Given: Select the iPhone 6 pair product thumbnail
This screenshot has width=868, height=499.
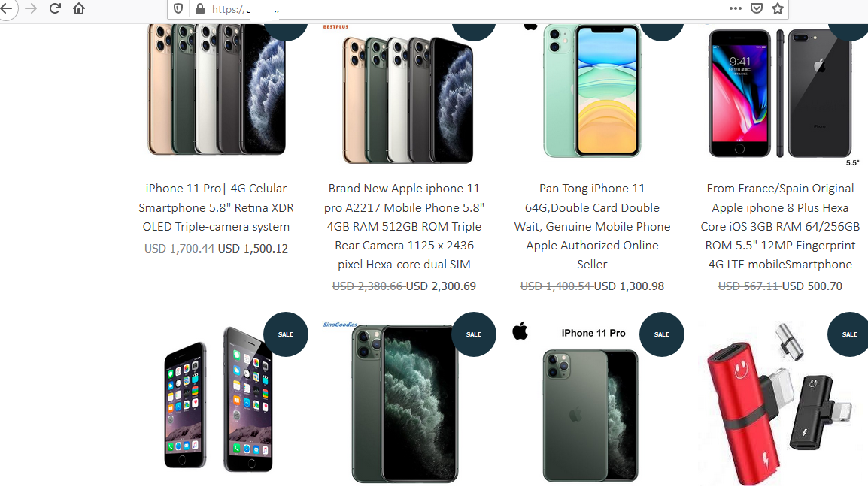Looking at the screenshot, I should (219, 399).
